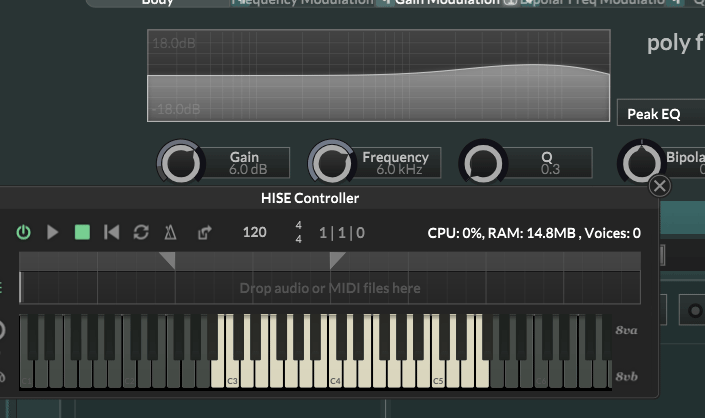705x418 pixels.
Task: Click the skip-to-start transport icon
Action: (x=112, y=232)
